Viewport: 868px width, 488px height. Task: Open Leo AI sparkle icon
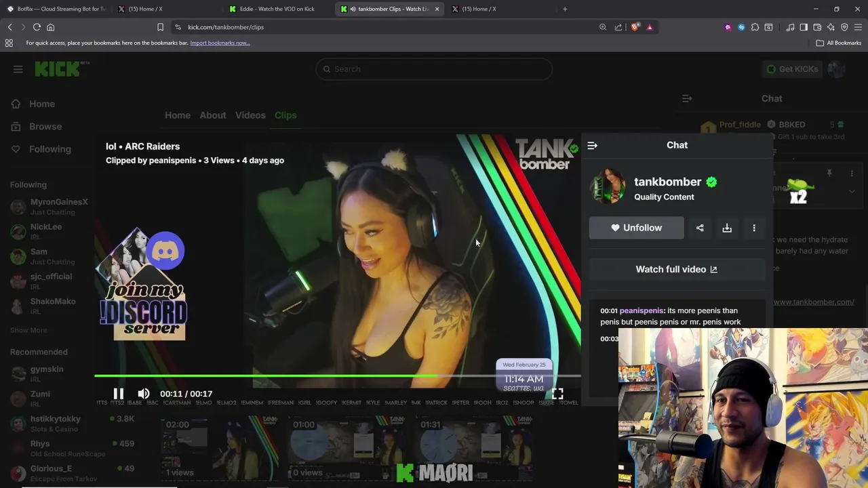[831, 27]
